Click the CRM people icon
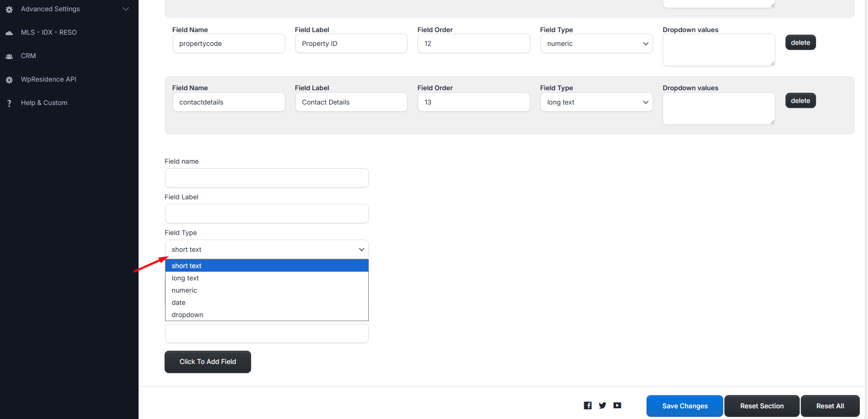This screenshot has width=868, height=419. click(9, 56)
